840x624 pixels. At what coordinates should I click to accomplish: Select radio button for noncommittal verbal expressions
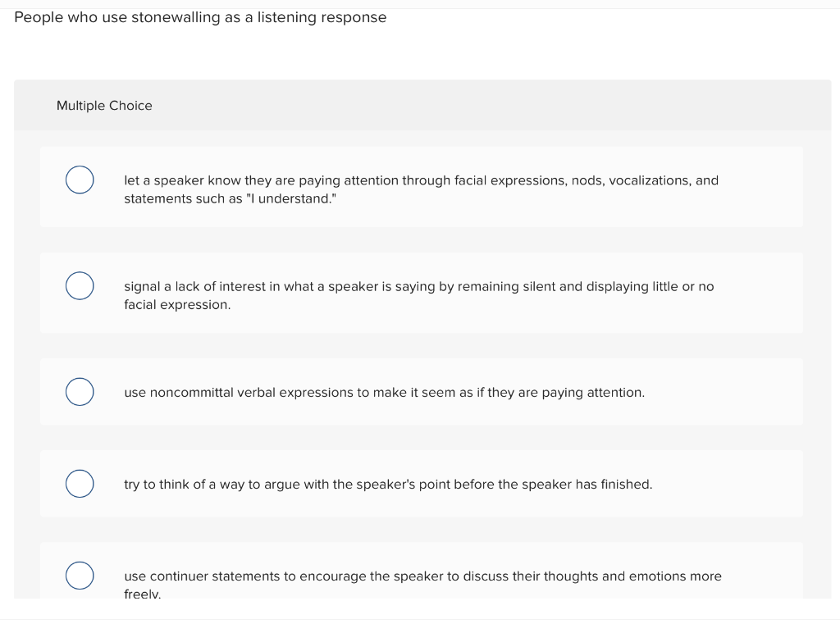coord(80,392)
